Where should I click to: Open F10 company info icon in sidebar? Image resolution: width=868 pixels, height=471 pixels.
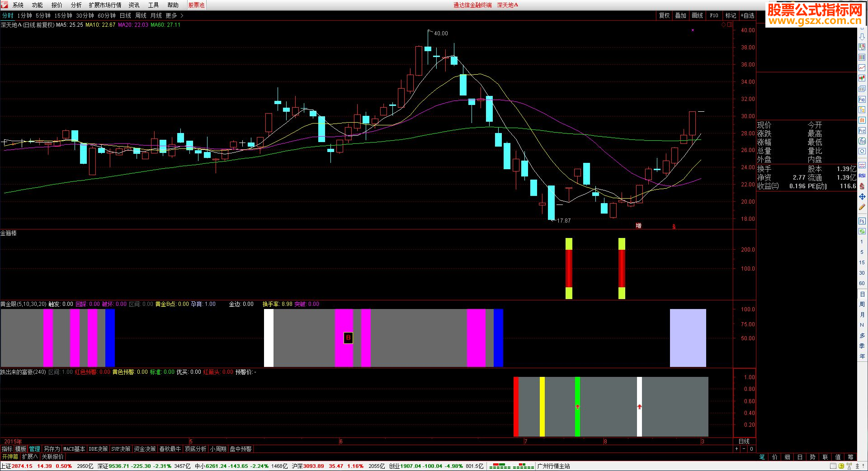862,100
